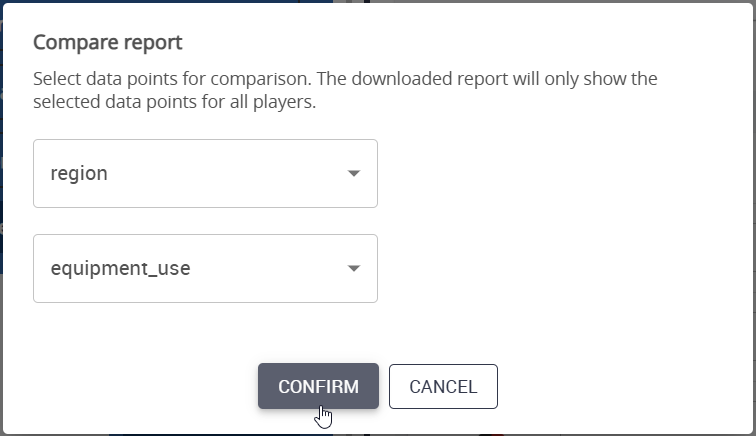The image size is (756, 436).
Task: Expand the first comparison select box
Action: point(205,174)
